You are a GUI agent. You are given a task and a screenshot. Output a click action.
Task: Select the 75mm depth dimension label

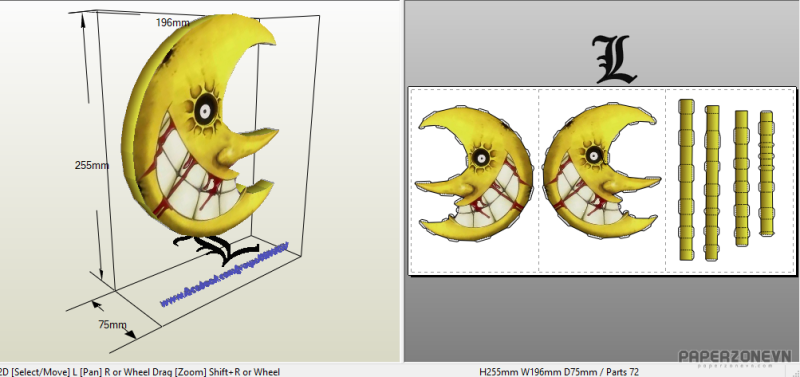click(x=112, y=324)
